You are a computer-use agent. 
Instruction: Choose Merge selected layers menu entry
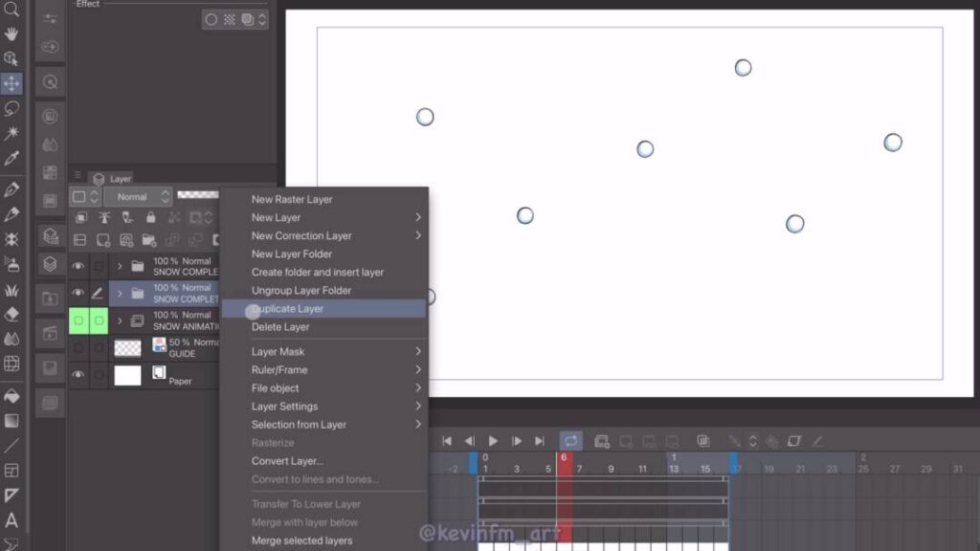point(324,540)
